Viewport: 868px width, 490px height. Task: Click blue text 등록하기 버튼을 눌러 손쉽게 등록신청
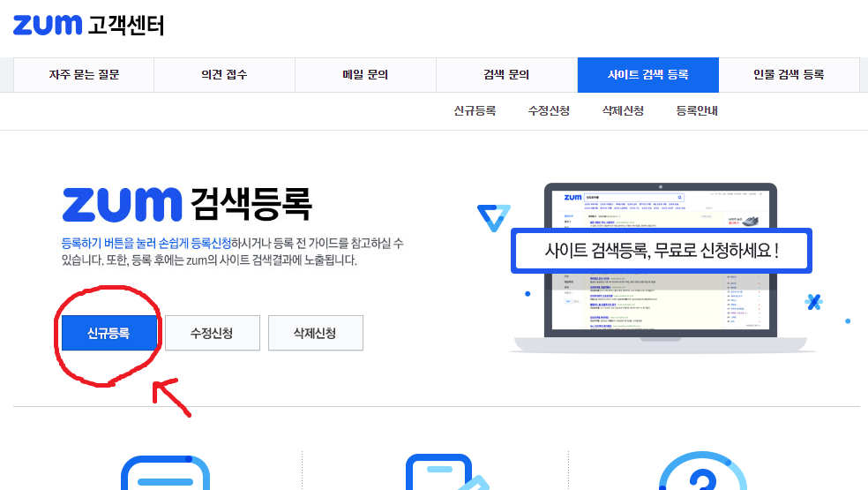146,244
